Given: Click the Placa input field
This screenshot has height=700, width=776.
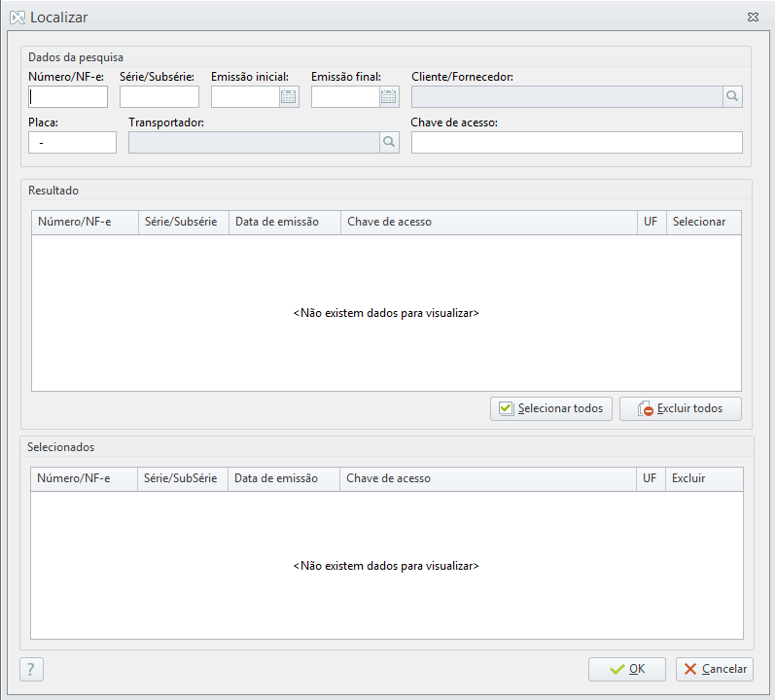Looking at the screenshot, I should (72, 143).
